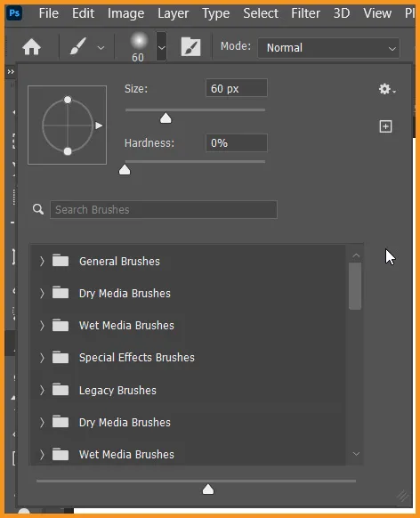Select the Special Effects Brushes label
Screen dimensions: 420x518
click(x=137, y=358)
